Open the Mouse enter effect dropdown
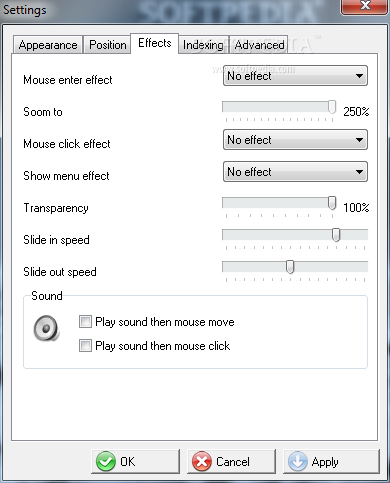The height and width of the screenshot is (483, 390). [295, 76]
